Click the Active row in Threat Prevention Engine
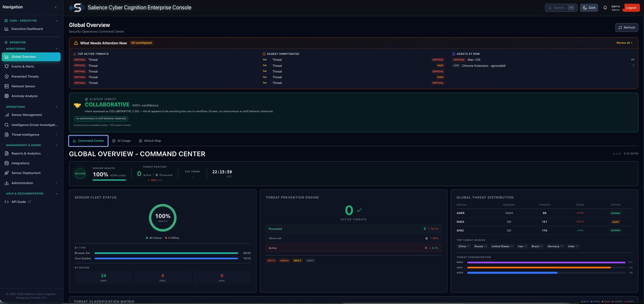Screen dimensions: 644x304 [353, 248]
